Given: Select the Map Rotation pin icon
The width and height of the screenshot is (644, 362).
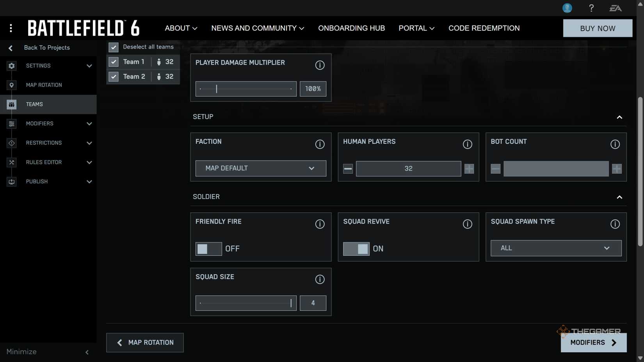Looking at the screenshot, I should click(11, 85).
